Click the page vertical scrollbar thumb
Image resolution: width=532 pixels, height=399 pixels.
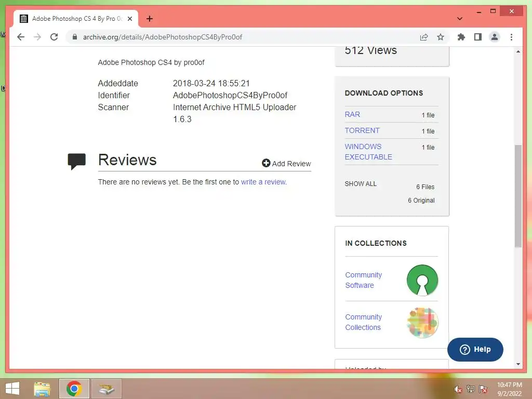click(518, 196)
